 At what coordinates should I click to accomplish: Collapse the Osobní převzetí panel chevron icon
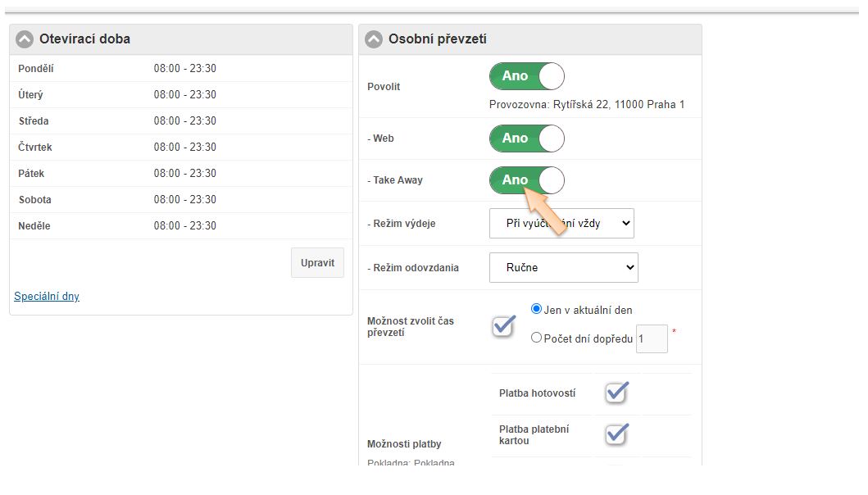[374, 39]
